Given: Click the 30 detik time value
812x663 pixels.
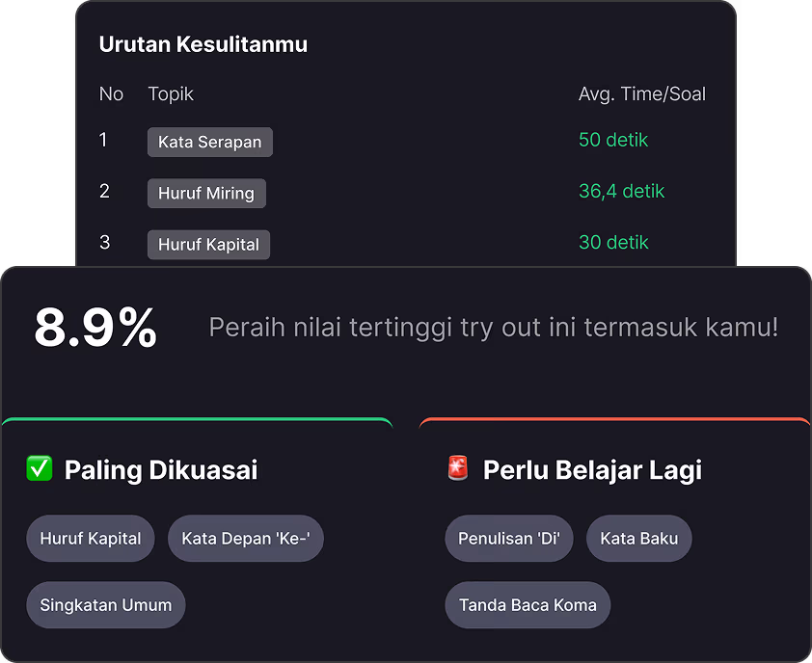Looking at the screenshot, I should [x=613, y=242].
